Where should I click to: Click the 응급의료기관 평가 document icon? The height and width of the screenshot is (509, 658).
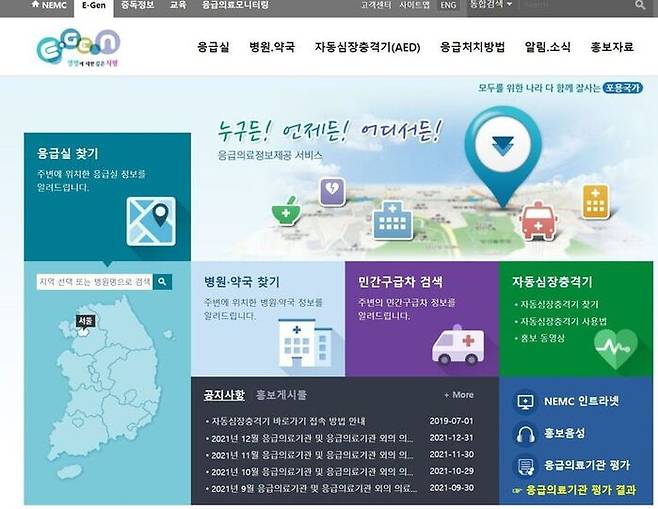(525, 466)
